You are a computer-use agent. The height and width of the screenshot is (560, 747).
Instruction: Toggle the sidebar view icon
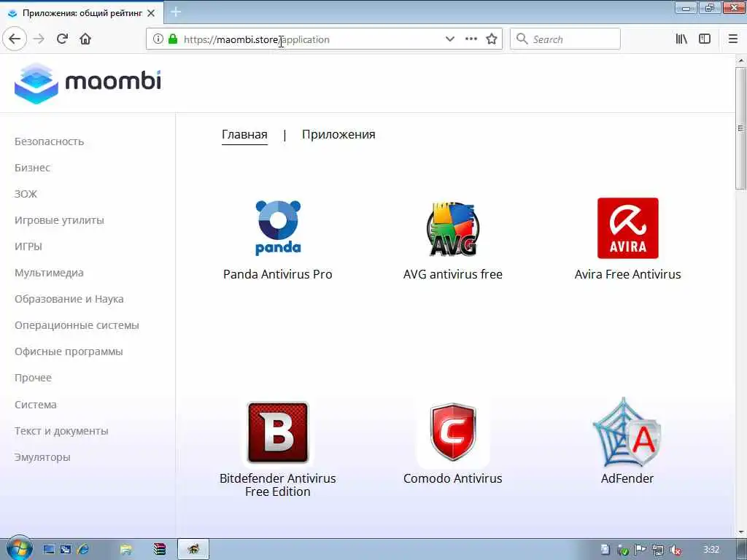705,39
